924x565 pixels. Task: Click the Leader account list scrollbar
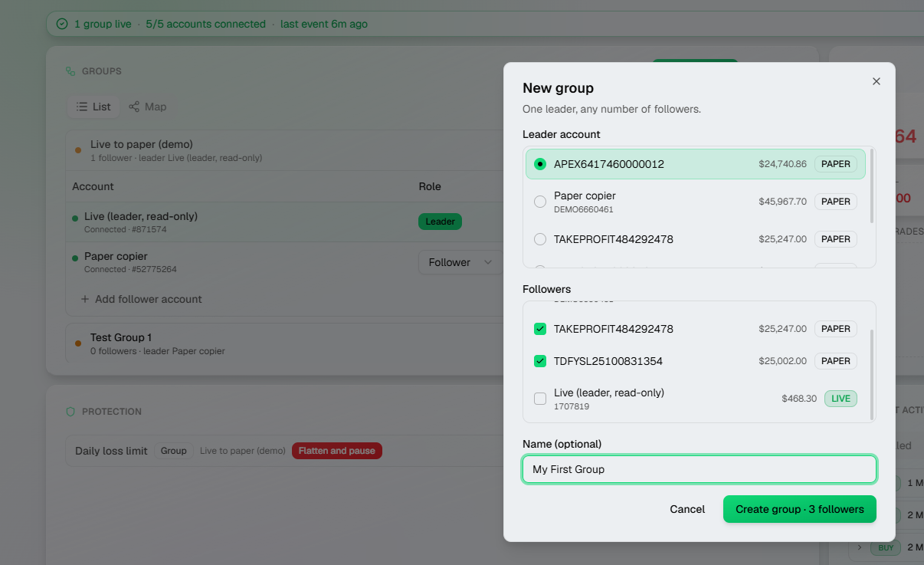872,187
